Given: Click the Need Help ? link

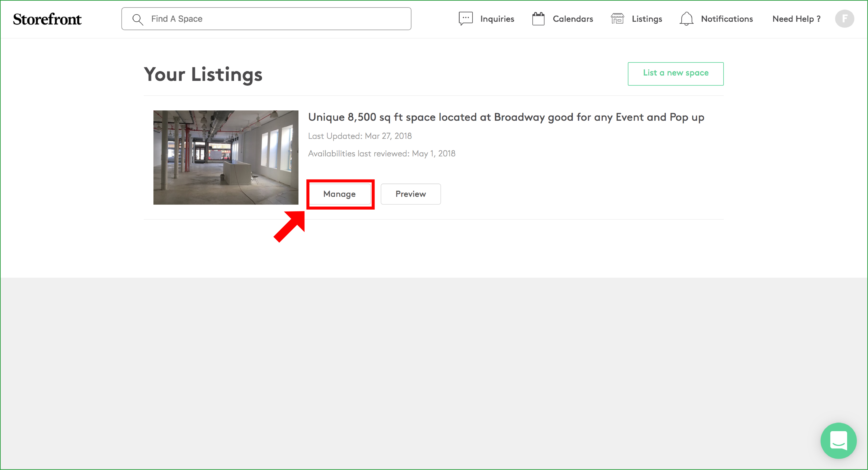Looking at the screenshot, I should (796, 19).
